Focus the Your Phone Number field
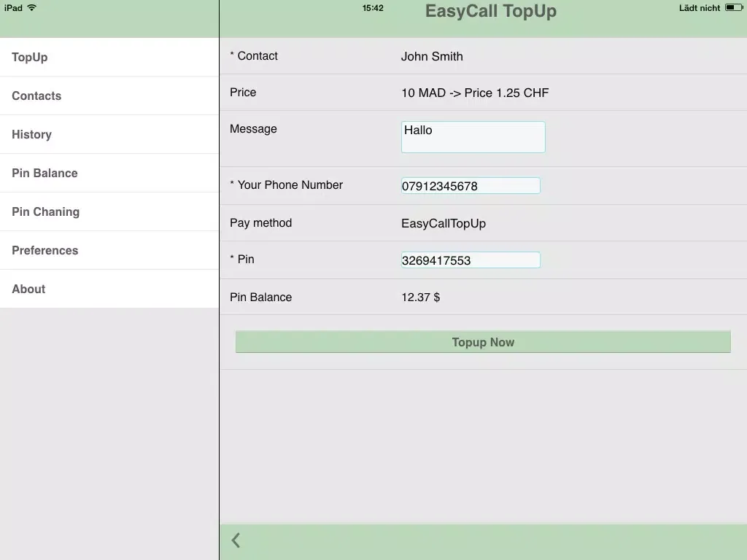This screenshot has width=747, height=560. tap(471, 186)
